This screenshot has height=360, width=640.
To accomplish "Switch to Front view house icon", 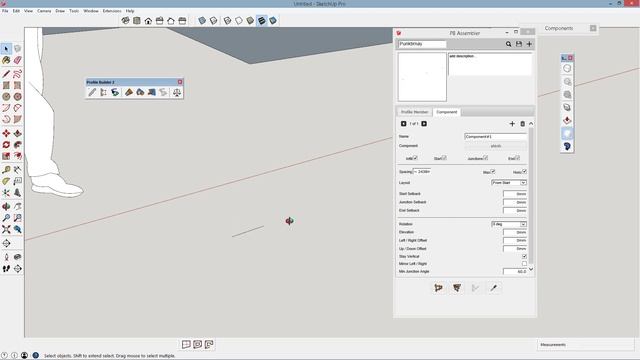I will (x=148, y=20).
